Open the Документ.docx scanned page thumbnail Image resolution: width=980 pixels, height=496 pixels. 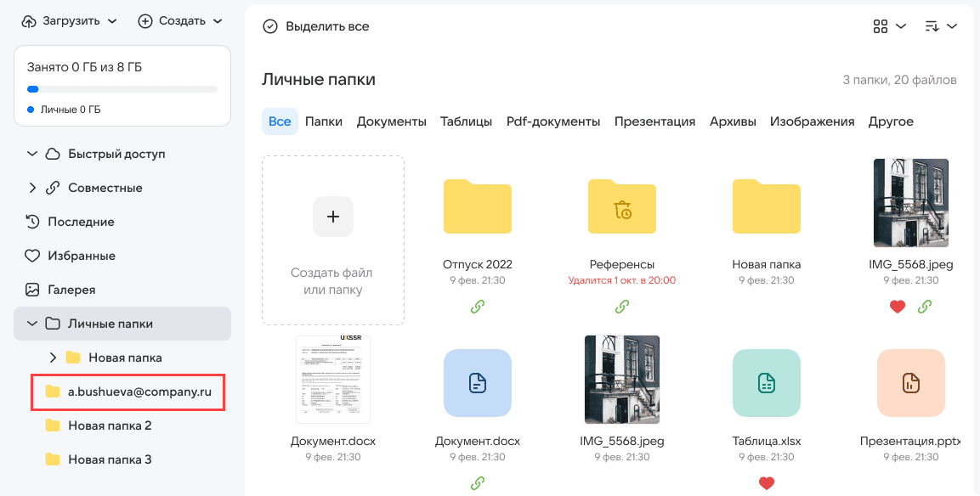point(333,380)
